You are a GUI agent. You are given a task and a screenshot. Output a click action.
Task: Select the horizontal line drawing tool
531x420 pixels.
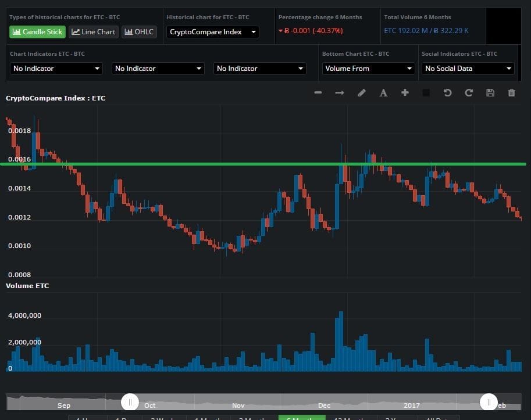(318, 93)
